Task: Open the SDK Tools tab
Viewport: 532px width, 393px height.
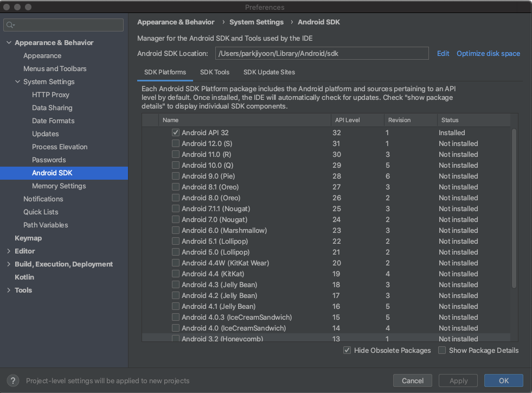Action: 214,72
